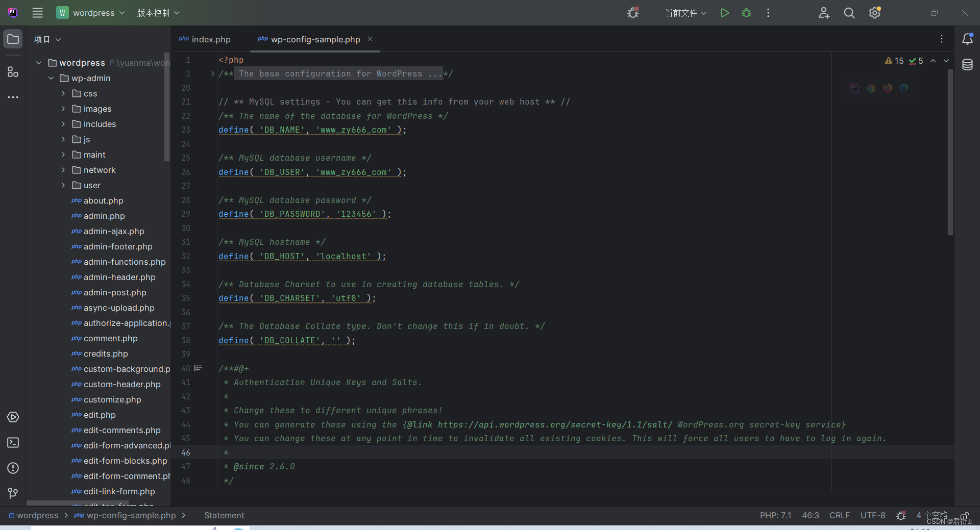Start listening for PHP debug connections in toolbar
Image resolution: width=980 pixels, height=530 pixels.
pyautogui.click(x=633, y=13)
